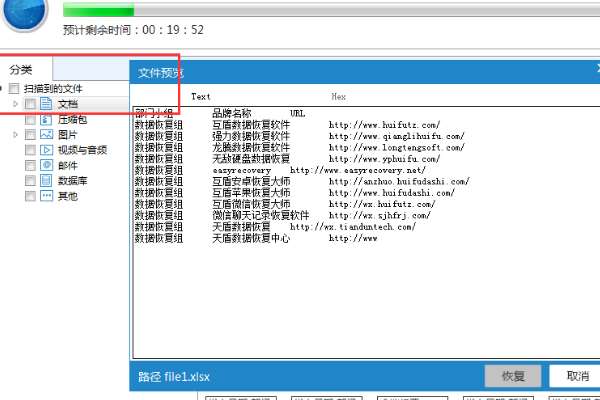Click the 文档 document category icon
Image resolution: width=600 pixels, height=400 pixels.
(46, 104)
